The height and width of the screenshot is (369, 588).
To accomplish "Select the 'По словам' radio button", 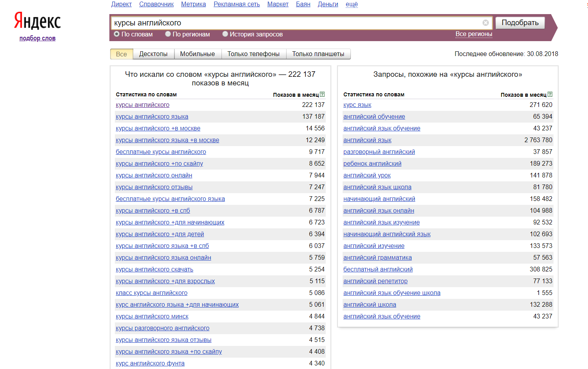I will 117,34.
